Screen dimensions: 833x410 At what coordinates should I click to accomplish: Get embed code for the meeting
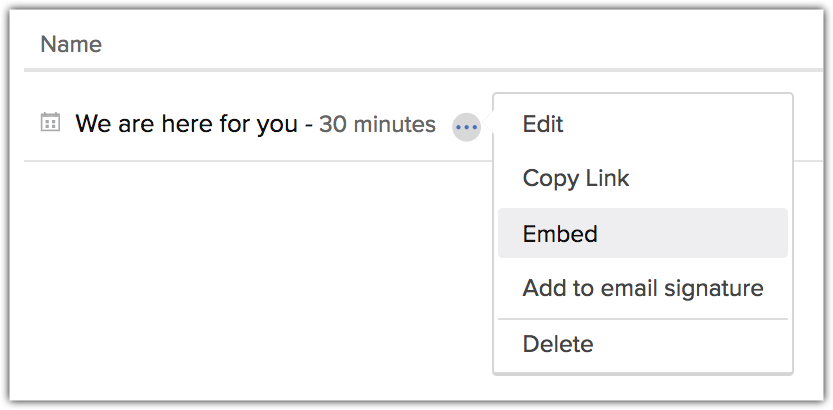coord(560,234)
